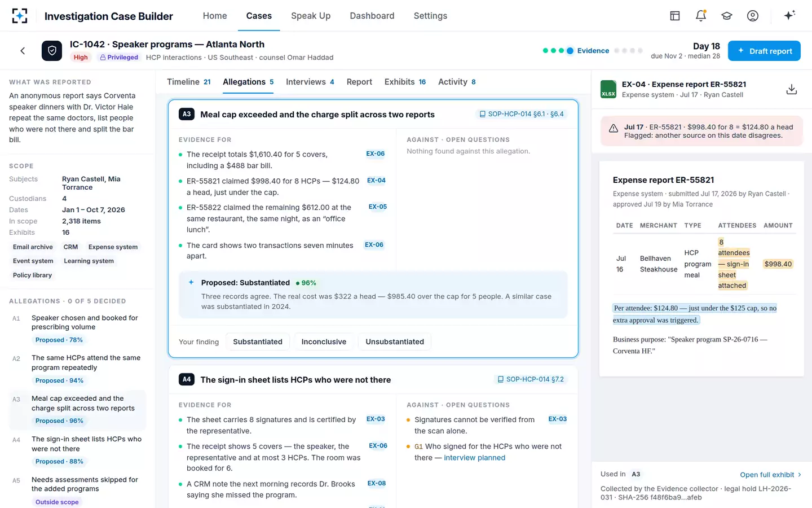Go to Speak Up in top navigation

(x=311, y=16)
